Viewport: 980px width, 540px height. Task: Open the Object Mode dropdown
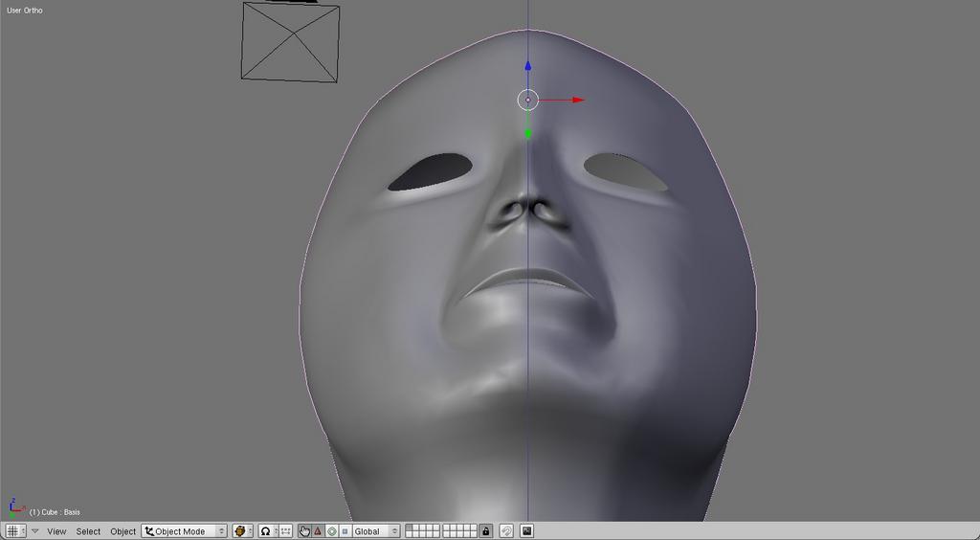(x=185, y=531)
